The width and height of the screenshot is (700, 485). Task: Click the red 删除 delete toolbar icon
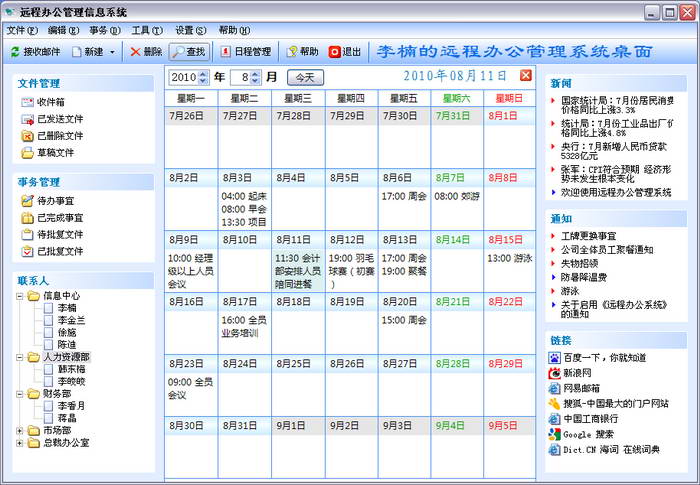135,51
